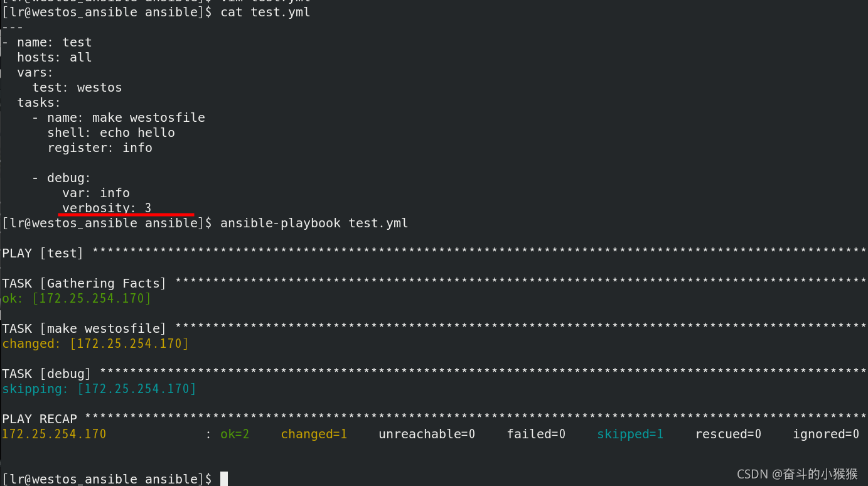Click the 'vars:' line
This screenshot has height=486, width=868.
pos(35,72)
